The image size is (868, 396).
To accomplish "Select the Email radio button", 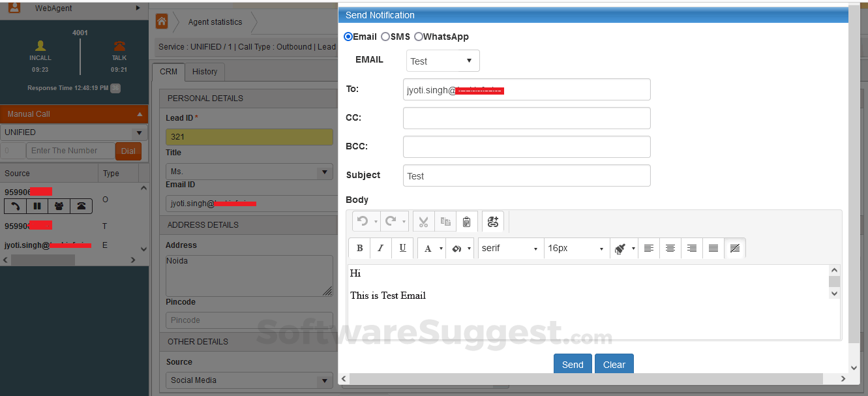I will tap(348, 37).
